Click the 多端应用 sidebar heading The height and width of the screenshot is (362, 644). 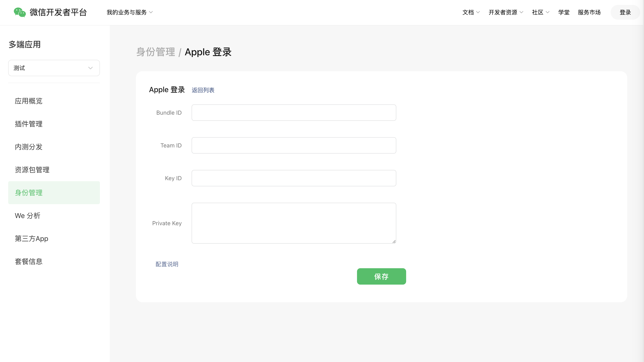25,44
